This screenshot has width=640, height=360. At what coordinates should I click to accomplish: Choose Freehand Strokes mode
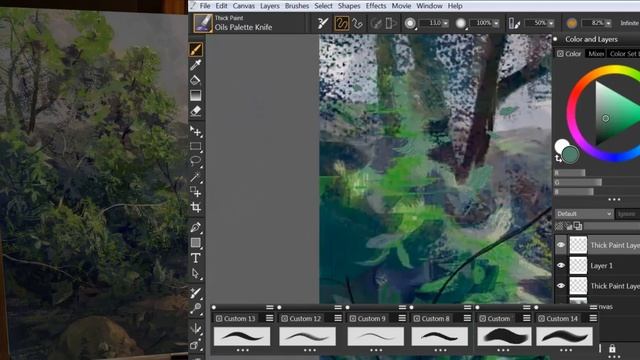coord(341,23)
